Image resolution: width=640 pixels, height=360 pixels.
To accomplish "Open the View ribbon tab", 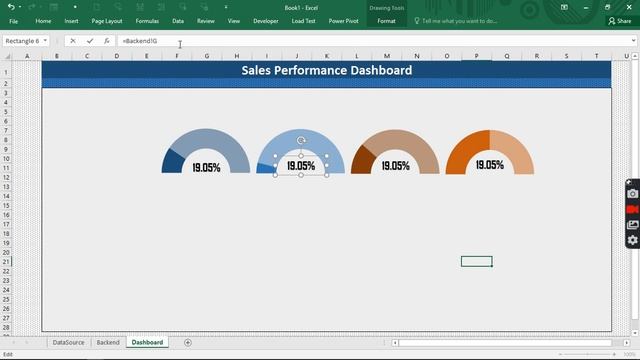I will tap(234, 21).
